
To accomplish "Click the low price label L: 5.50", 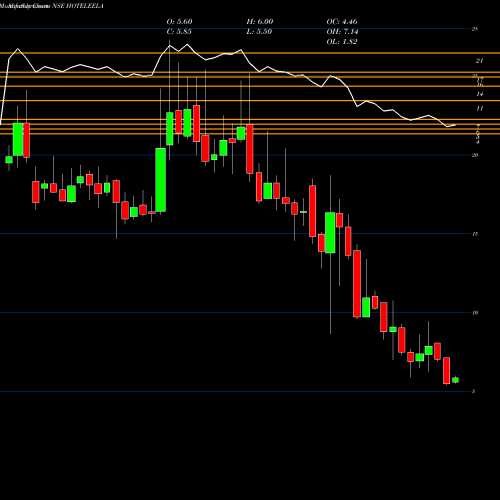I will 259,32.
